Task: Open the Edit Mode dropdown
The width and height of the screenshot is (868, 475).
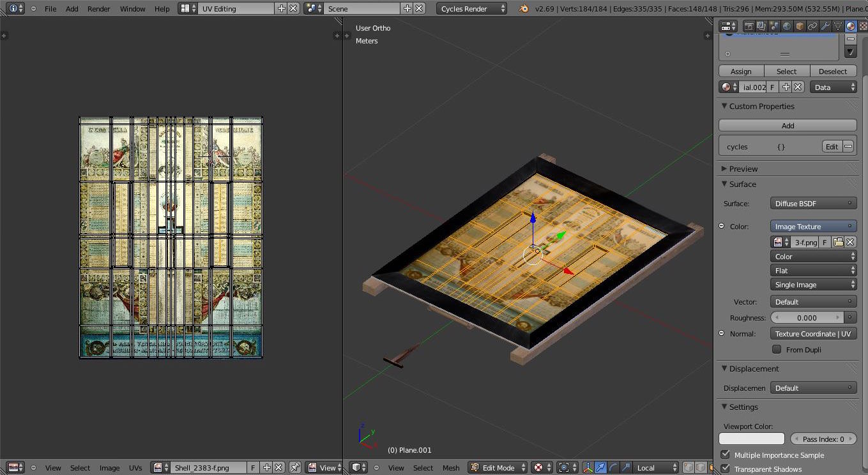Action: [498, 467]
